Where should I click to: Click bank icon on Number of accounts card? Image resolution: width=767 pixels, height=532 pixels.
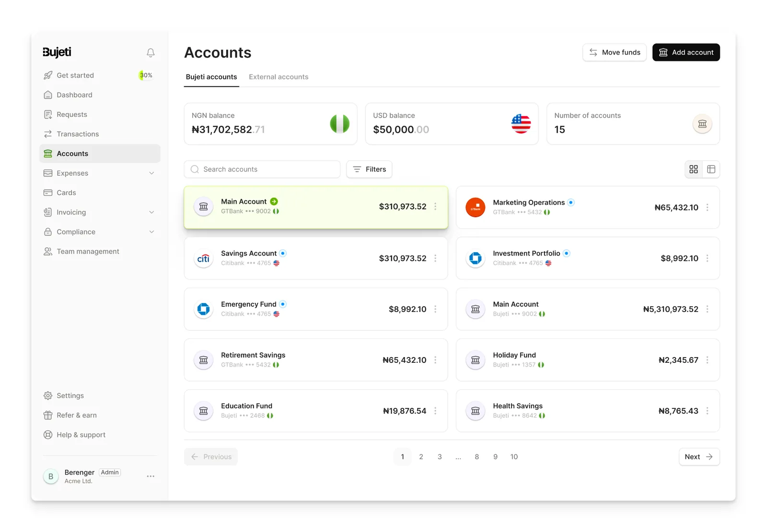click(x=702, y=124)
